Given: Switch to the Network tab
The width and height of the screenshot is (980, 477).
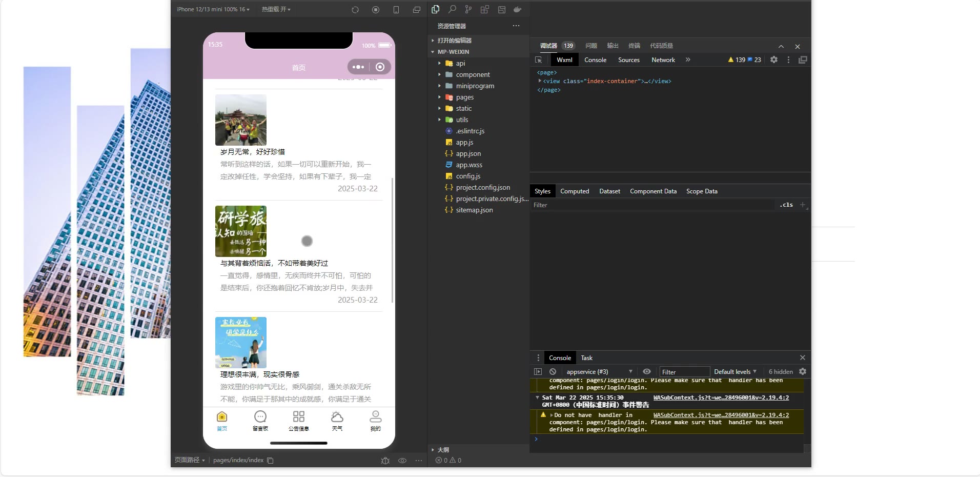Looking at the screenshot, I should pos(663,60).
